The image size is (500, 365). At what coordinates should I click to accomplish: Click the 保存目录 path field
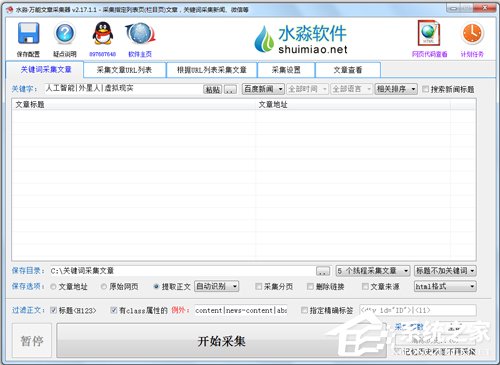181,271
